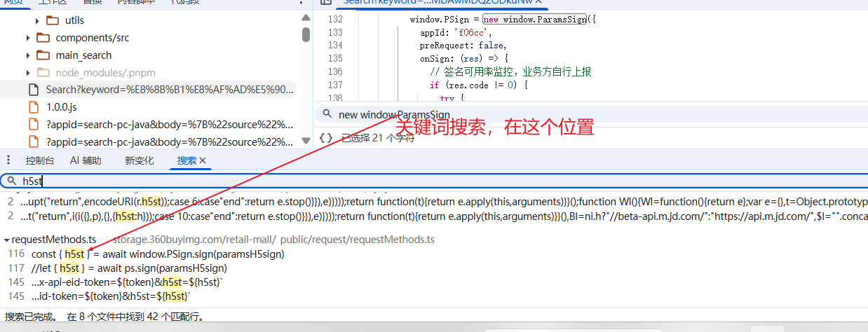Open 1.0.0.js in file tree
This screenshot has height=332, width=868.
pos(61,107)
